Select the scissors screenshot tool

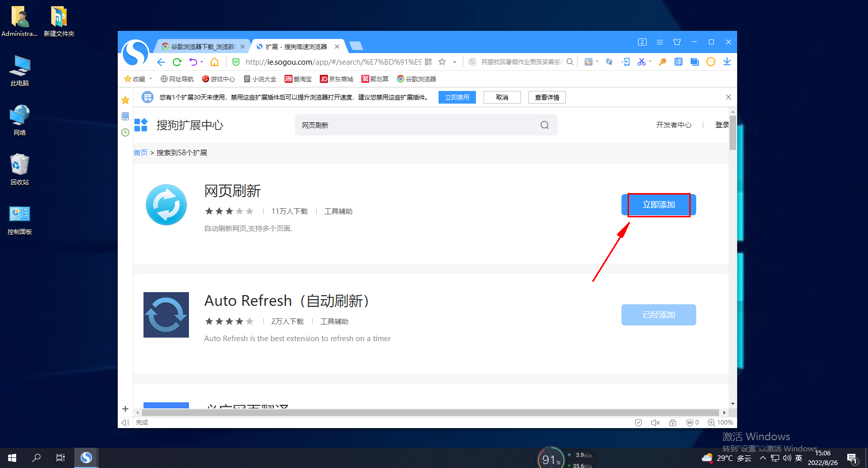[642, 62]
